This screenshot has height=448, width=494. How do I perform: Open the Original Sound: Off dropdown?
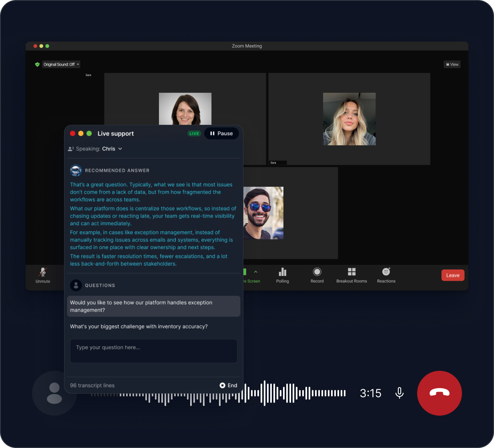click(x=61, y=64)
